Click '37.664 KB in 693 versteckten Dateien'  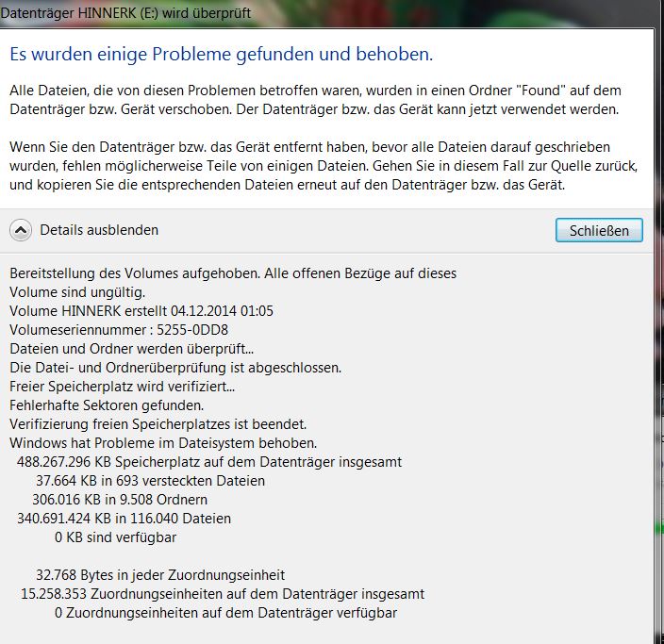click(150, 481)
